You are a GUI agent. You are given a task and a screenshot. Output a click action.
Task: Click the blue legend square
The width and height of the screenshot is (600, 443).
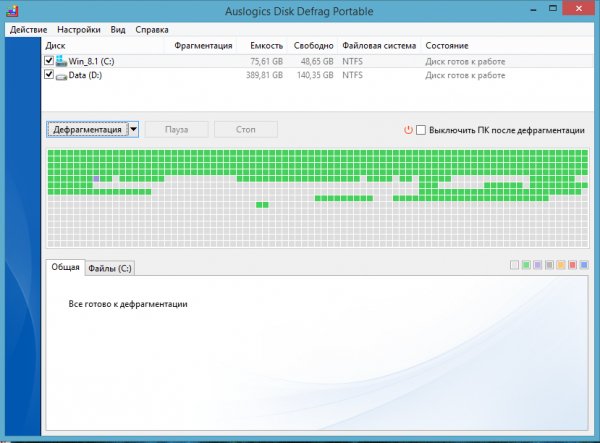[584, 265]
